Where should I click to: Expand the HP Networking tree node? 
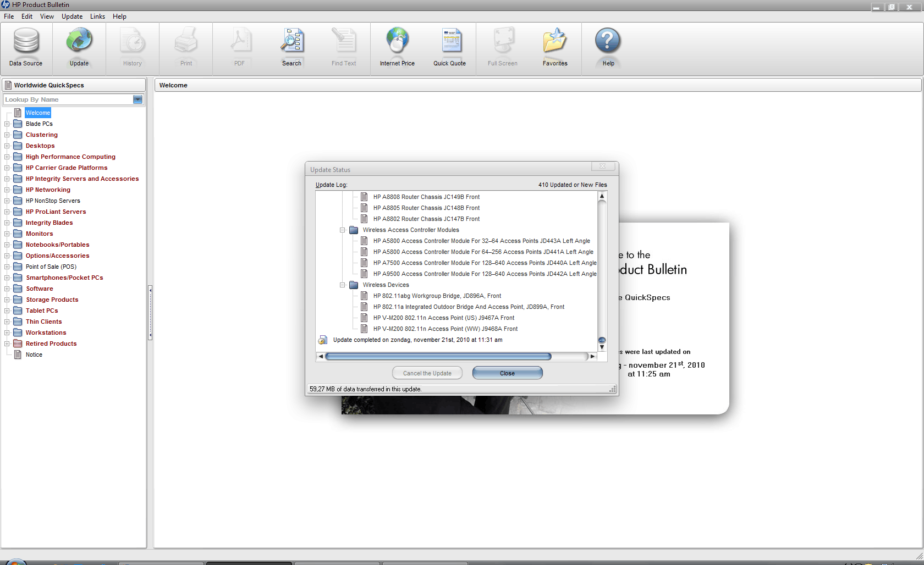7,190
